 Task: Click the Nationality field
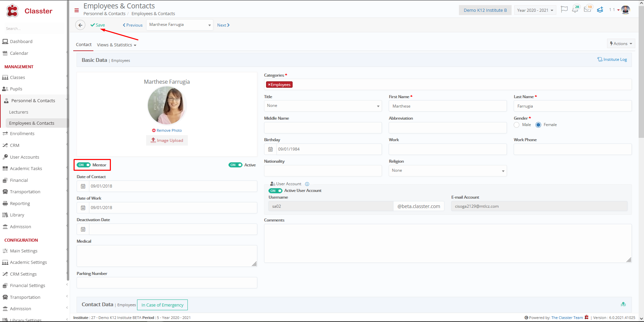[323, 171]
